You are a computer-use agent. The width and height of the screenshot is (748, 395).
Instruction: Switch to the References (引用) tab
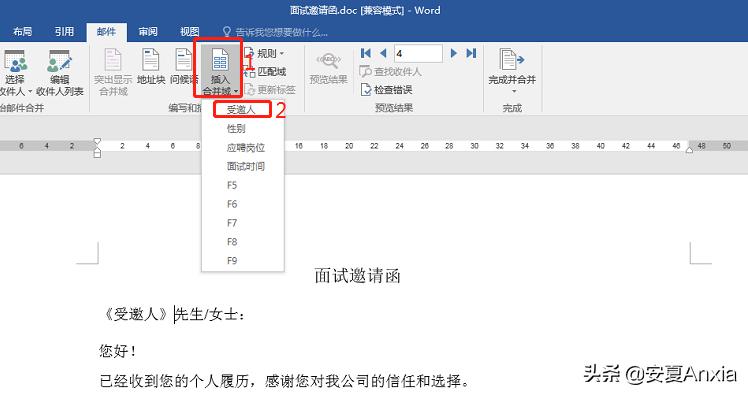pos(64,32)
